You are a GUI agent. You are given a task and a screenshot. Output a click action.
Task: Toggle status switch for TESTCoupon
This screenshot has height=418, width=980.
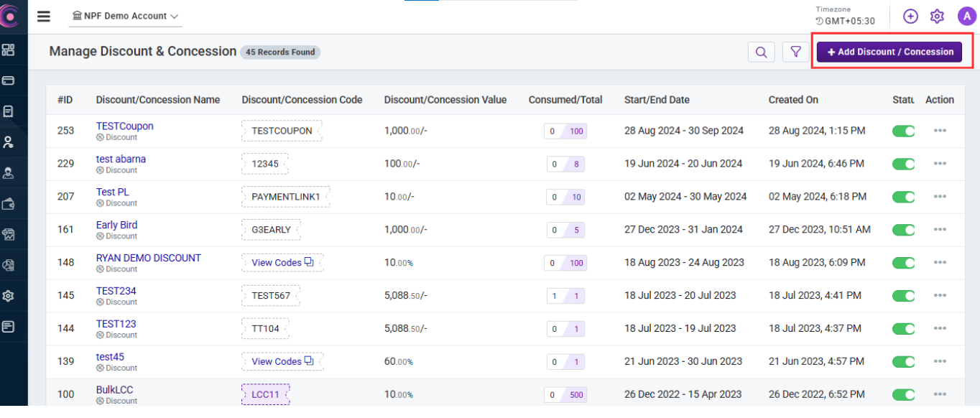(903, 131)
